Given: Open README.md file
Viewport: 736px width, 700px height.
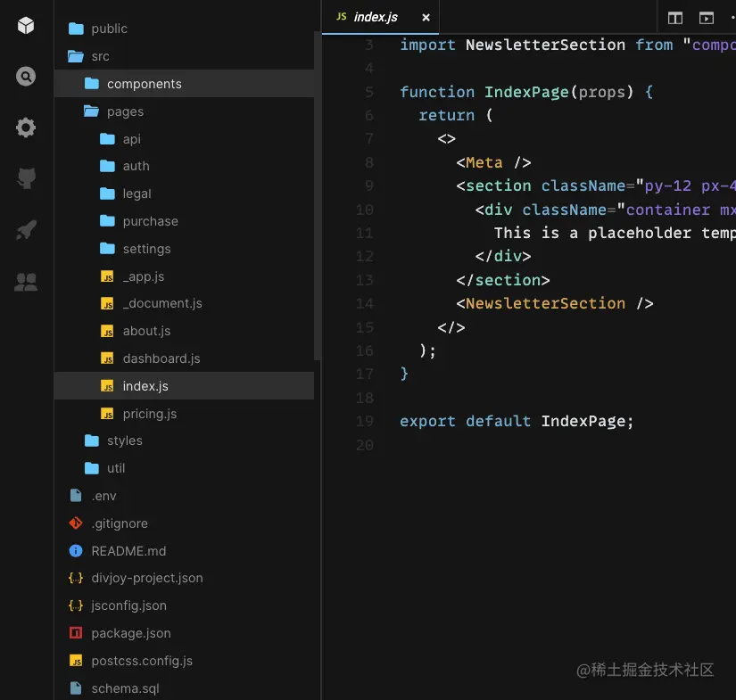Looking at the screenshot, I should click(184, 551).
